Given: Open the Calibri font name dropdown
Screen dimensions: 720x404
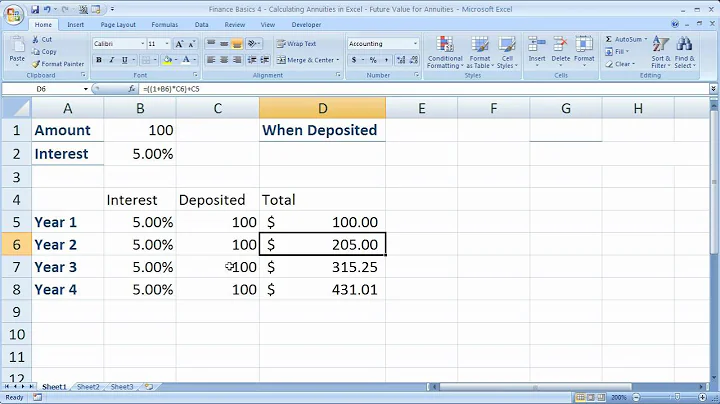Looking at the screenshot, I should coord(142,44).
